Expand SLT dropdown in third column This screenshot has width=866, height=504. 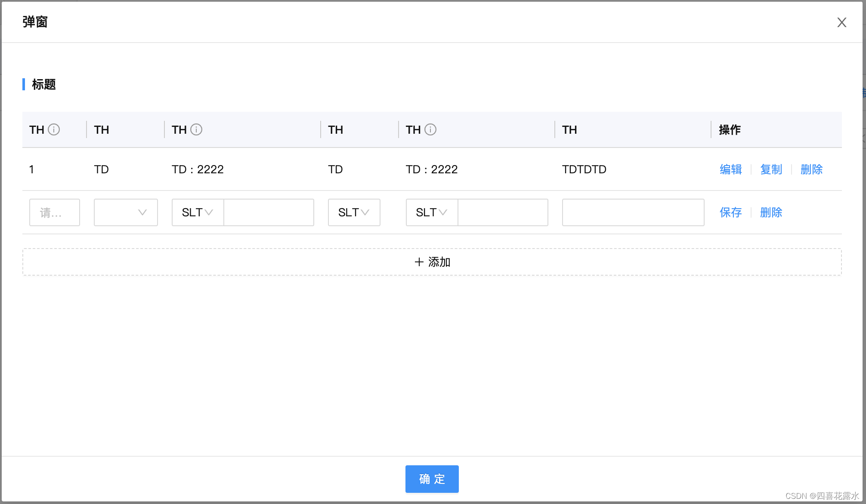[x=198, y=212]
